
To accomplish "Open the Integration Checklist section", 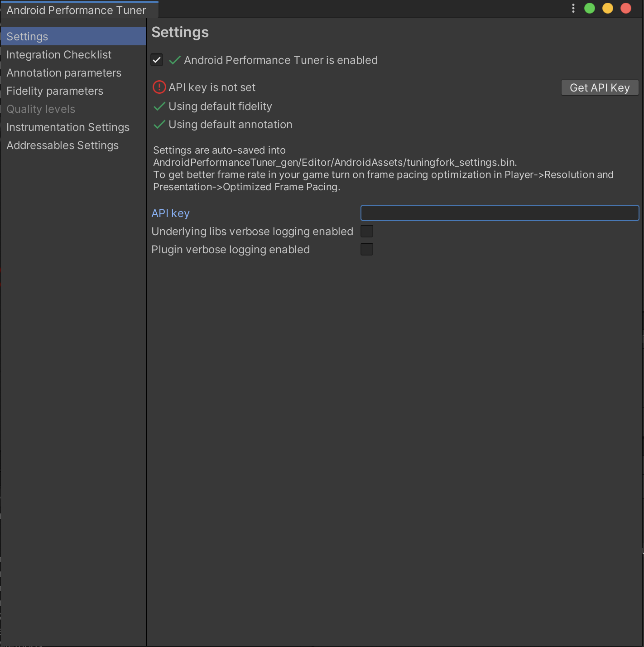I will click(x=59, y=55).
